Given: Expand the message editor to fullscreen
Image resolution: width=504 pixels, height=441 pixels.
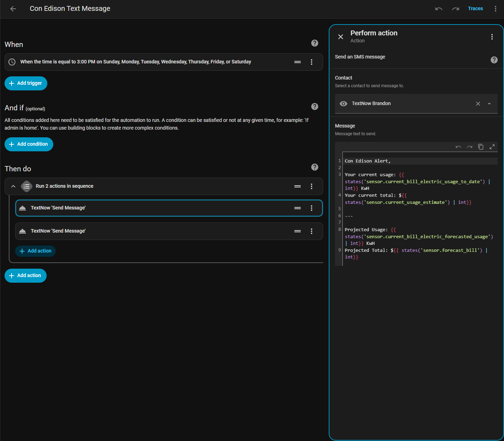Looking at the screenshot, I should coord(492,147).
